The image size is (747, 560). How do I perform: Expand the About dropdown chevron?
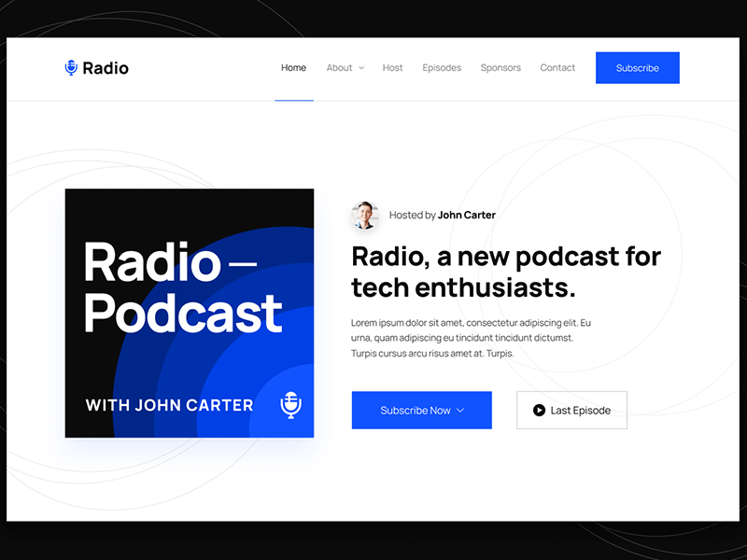pos(361,68)
